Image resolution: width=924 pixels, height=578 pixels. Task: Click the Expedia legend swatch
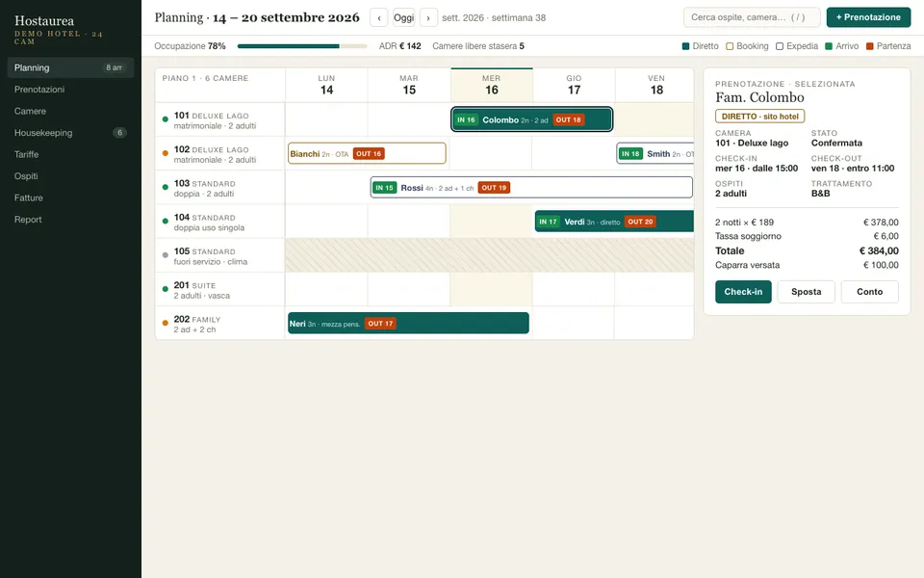[x=780, y=46]
